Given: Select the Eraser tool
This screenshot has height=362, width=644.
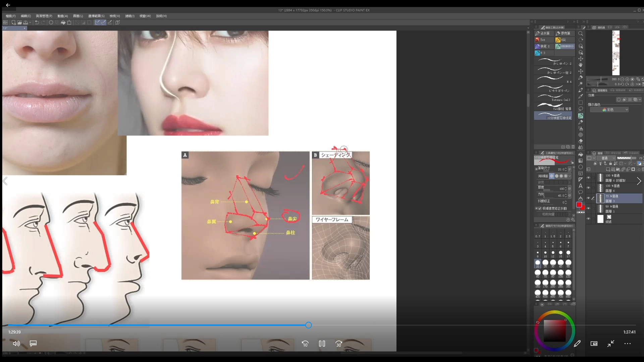Looking at the screenshot, I should pos(581,141).
